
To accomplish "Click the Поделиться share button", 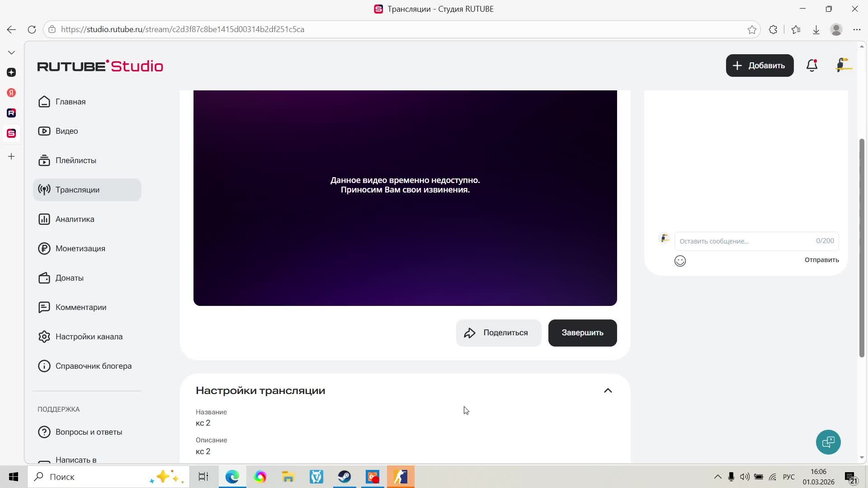I will [x=498, y=333].
